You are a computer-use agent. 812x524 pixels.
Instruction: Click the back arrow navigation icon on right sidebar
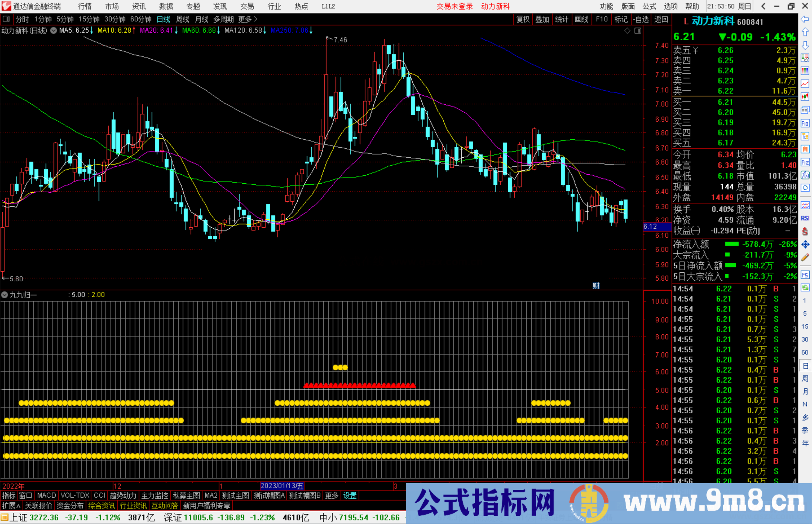805,19
